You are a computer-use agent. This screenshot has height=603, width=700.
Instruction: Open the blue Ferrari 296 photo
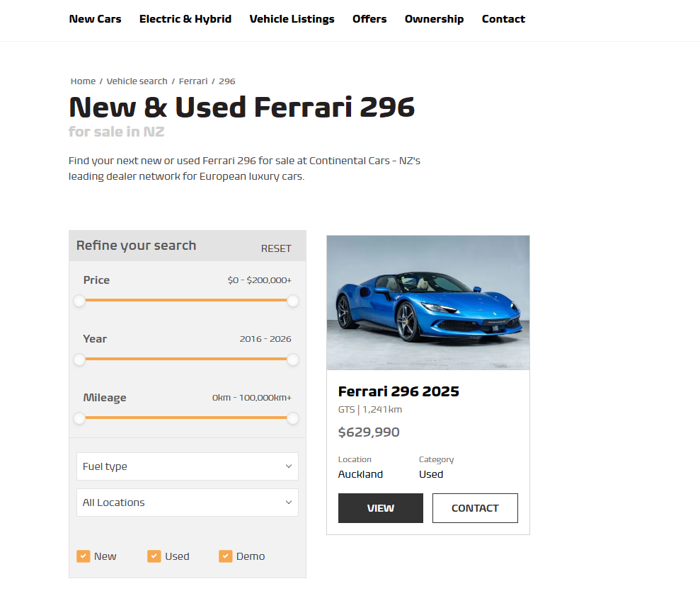(428, 303)
